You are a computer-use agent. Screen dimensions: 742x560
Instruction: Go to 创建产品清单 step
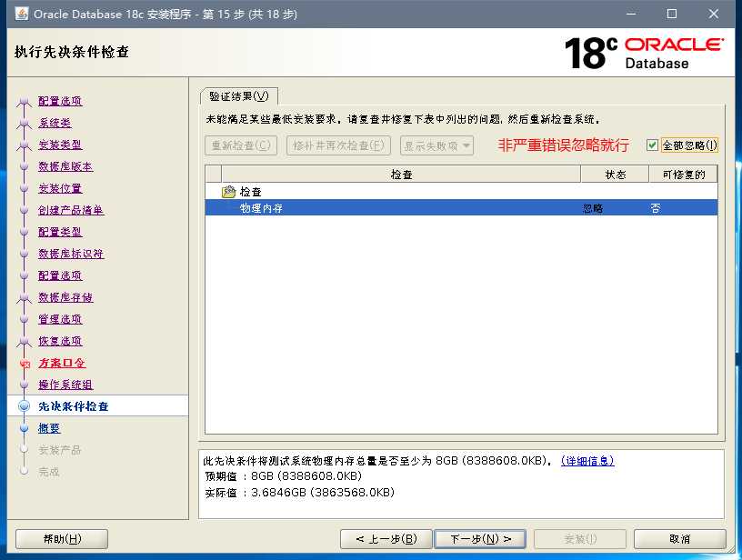coord(71,209)
